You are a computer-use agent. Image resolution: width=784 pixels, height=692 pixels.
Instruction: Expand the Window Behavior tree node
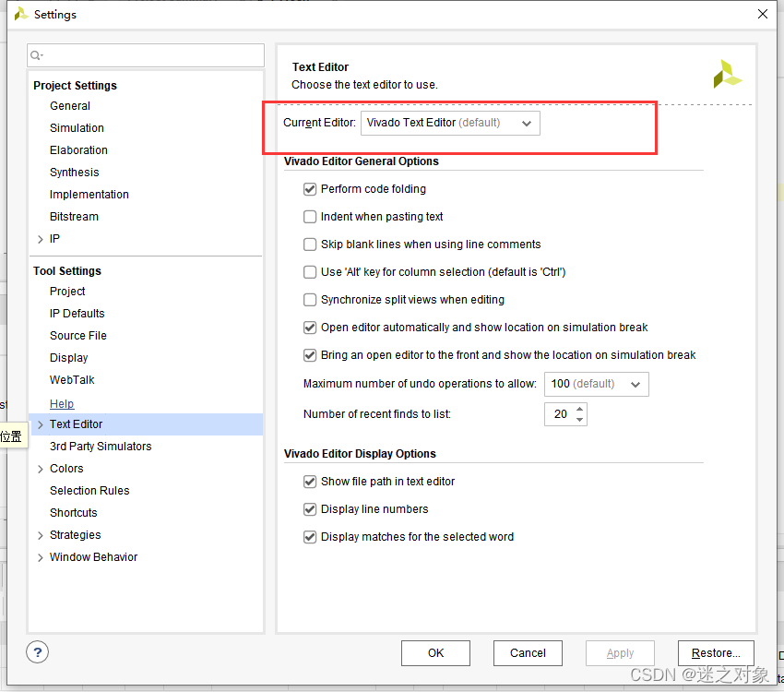click(41, 557)
